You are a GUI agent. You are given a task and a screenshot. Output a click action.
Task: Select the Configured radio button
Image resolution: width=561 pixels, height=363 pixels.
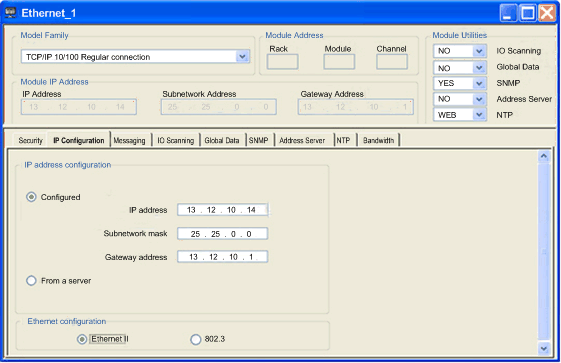point(31,197)
